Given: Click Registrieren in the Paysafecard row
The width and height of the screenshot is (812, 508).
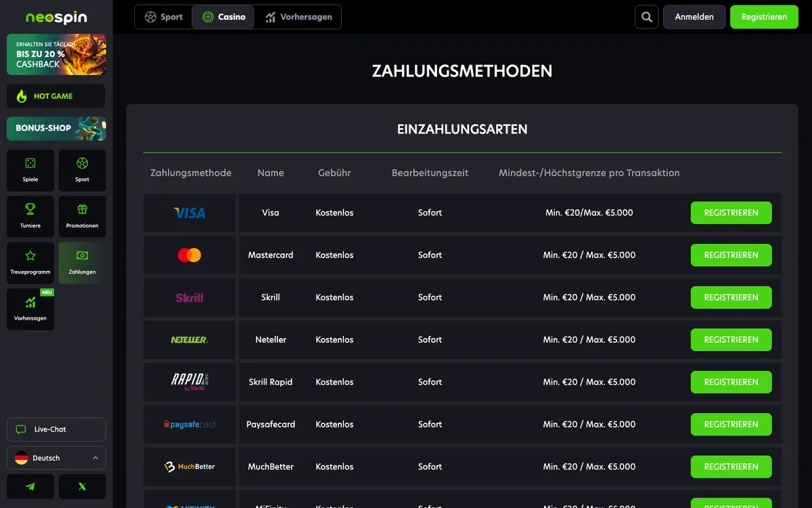Looking at the screenshot, I should [731, 425].
